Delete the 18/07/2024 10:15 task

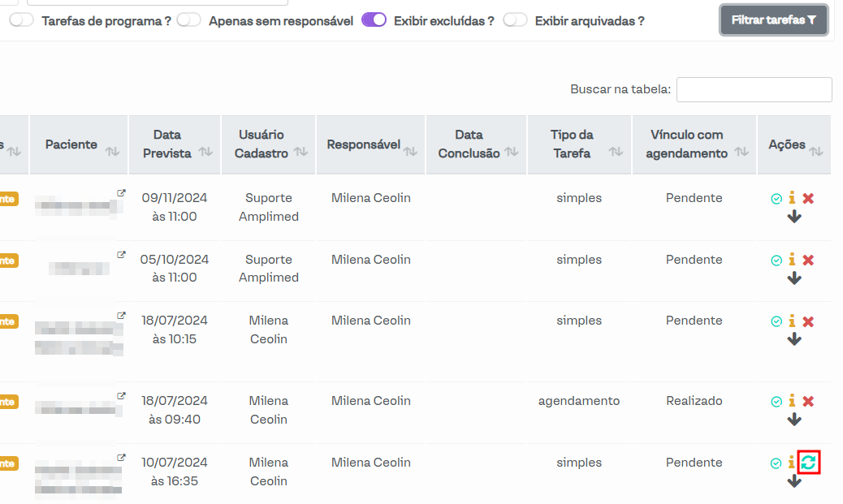click(808, 322)
